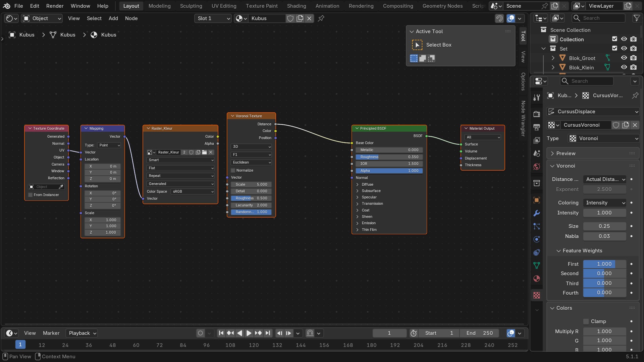
Task: Open the Scene properties tab
Action: pyautogui.click(x=537, y=154)
